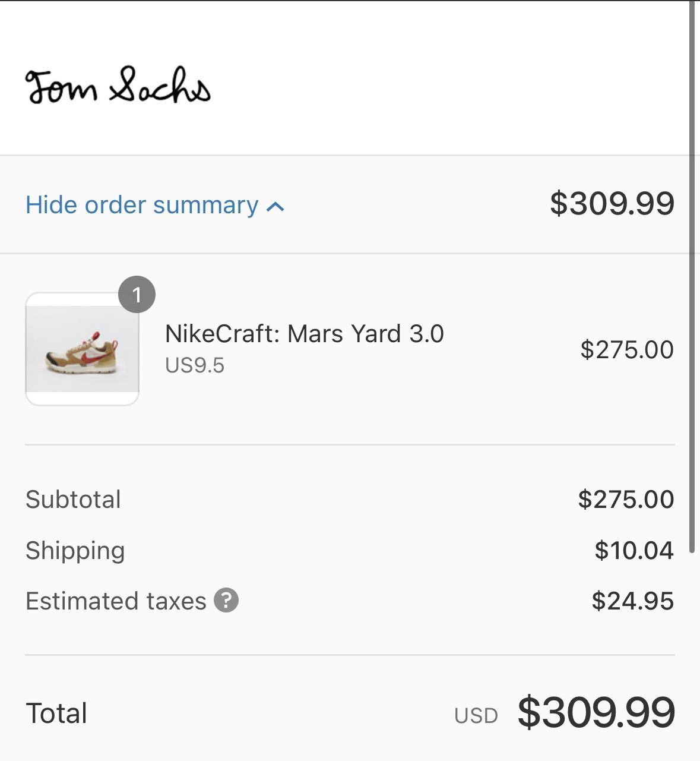Open the estimated taxes help question mark
The width and height of the screenshot is (700, 761).
pyautogui.click(x=226, y=600)
